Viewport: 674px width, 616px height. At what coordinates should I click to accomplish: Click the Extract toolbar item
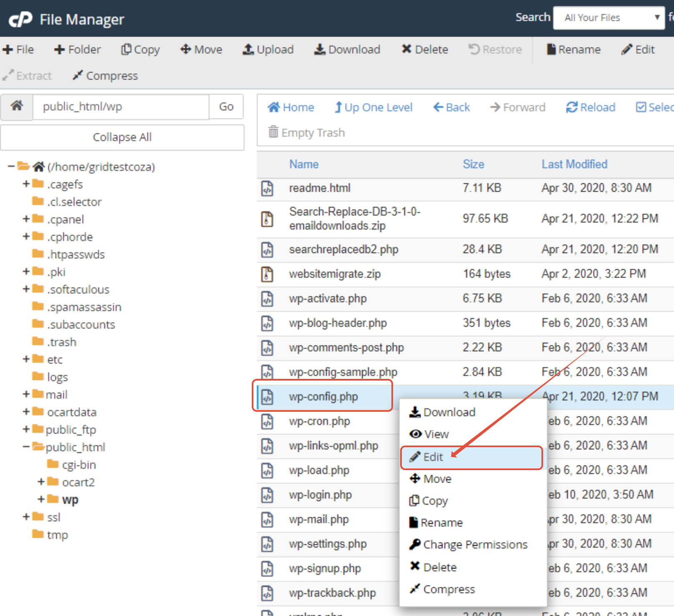pyautogui.click(x=27, y=76)
